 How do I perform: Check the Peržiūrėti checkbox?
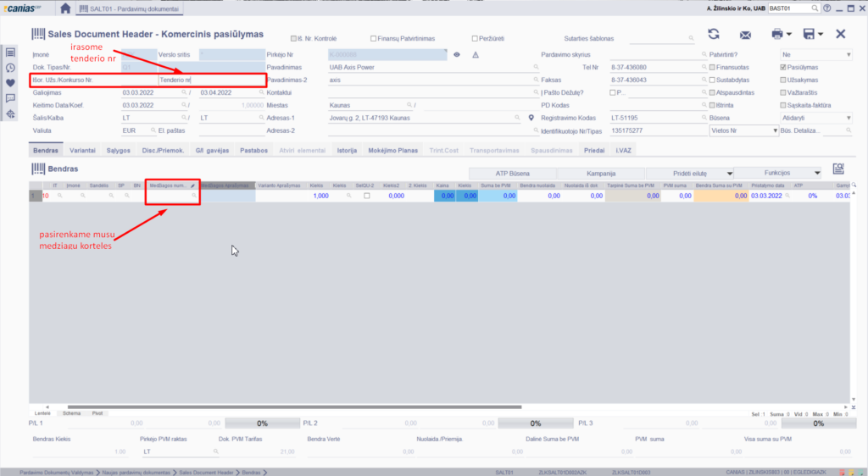[476, 38]
